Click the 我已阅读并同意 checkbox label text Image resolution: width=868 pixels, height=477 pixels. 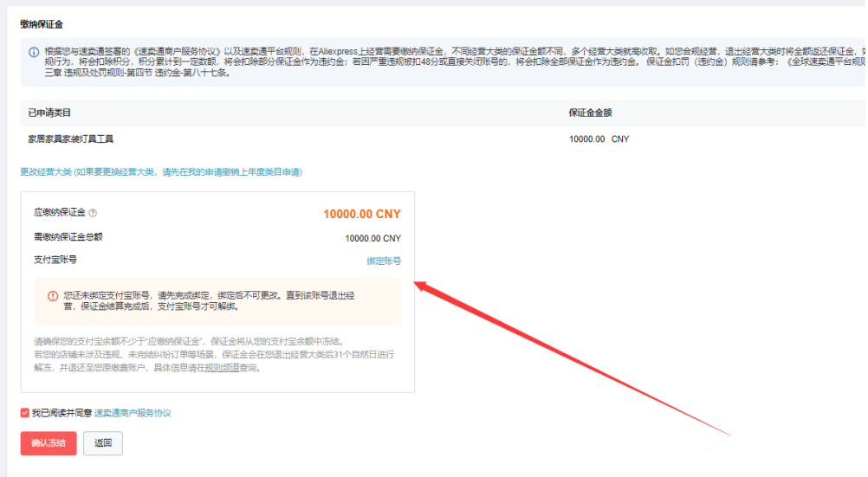pos(62,413)
